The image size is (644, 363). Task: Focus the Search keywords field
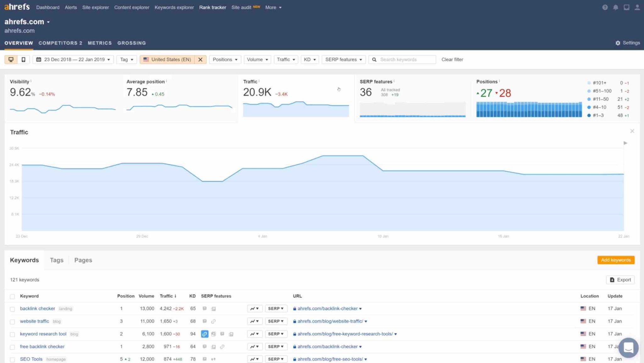(x=402, y=60)
